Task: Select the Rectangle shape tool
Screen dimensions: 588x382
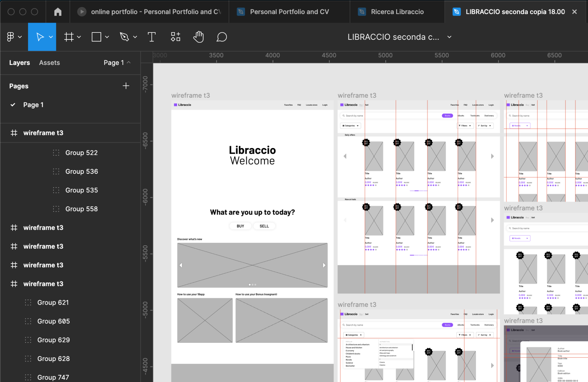Action: (96, 37)
